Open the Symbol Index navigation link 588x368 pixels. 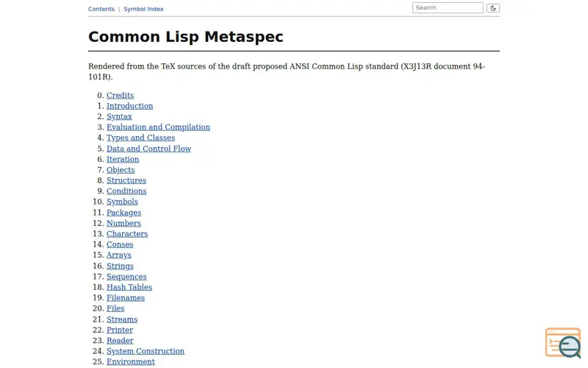(143, 9)
